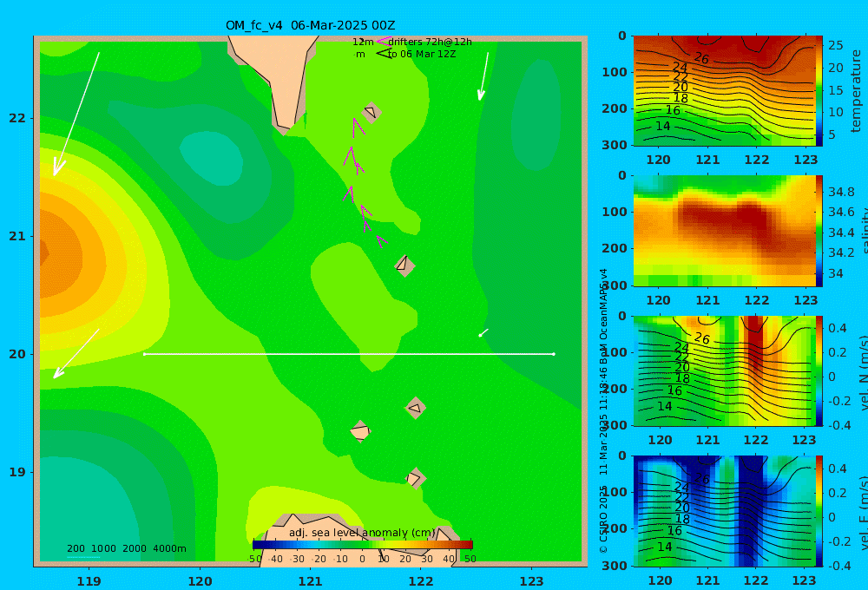Viewport: 868px width, 590px height.
Task: Click the '34.8' salinity colorbar tick
Action: [x=841, y=192]
